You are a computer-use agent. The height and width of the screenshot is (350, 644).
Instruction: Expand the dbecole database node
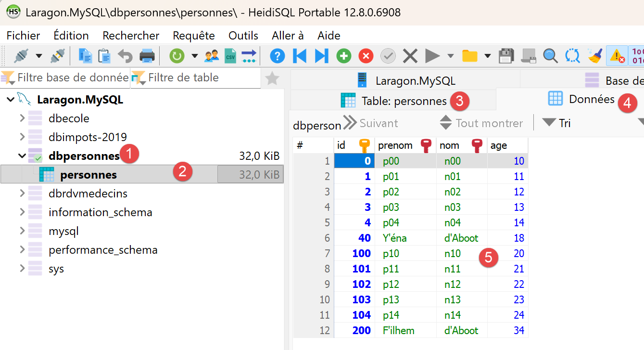click(x=22, y=118)
